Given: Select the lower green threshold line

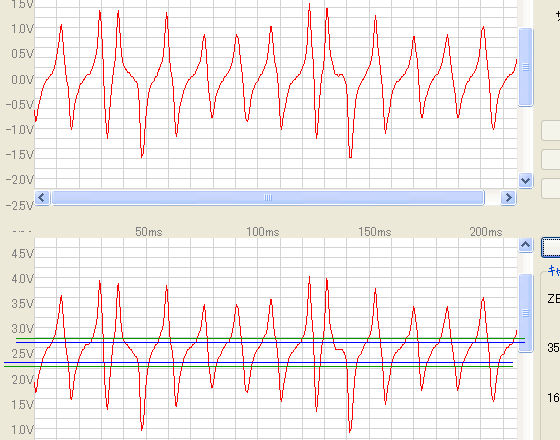Looking at the screenshot, I should (x=259, y=366).
